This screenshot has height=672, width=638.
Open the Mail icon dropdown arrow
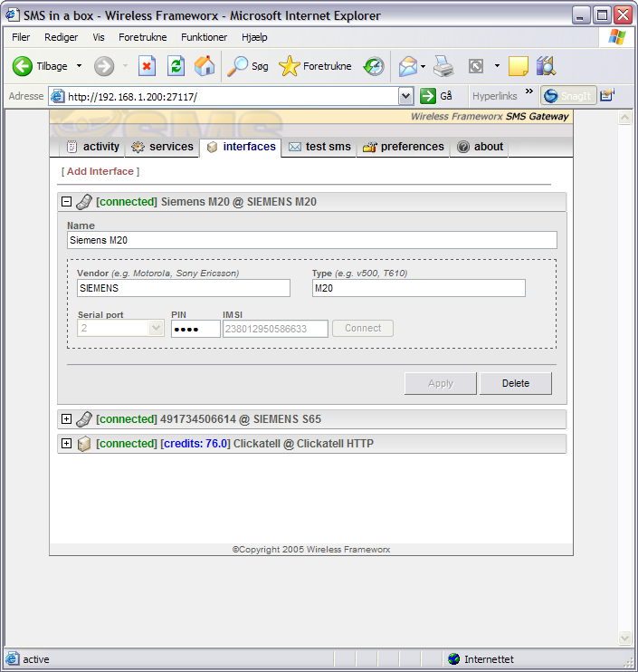pyautogui.click(x=423, y=66)
